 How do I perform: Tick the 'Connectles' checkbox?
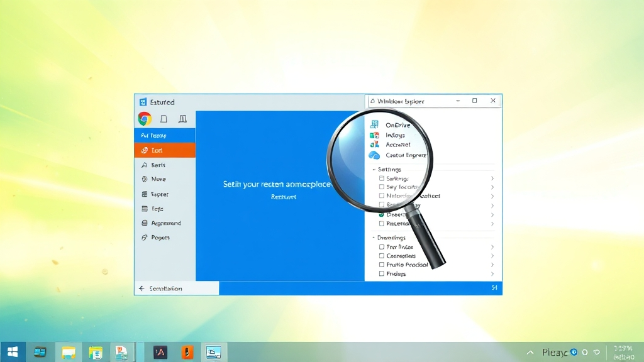coord(382,256)
